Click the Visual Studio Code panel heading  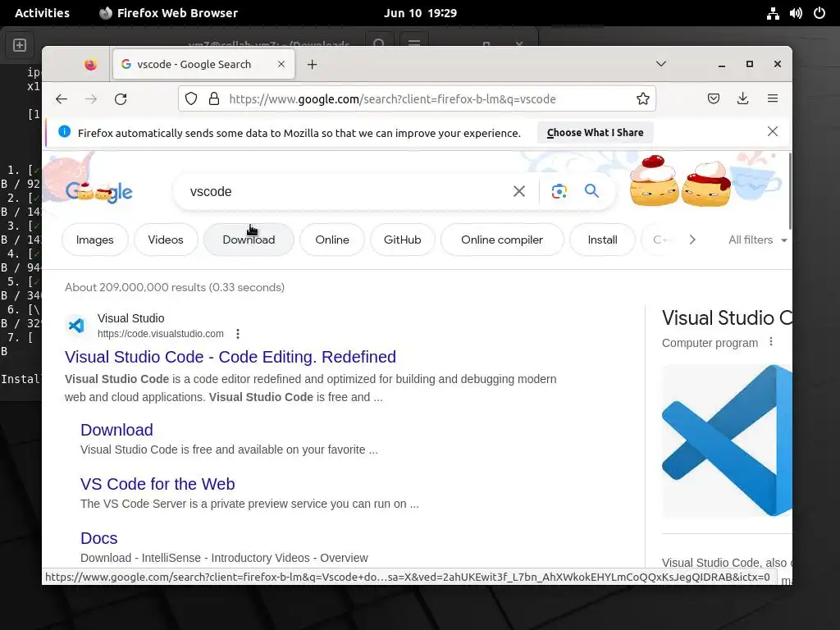pyautogui.click(x=727, y=318)
